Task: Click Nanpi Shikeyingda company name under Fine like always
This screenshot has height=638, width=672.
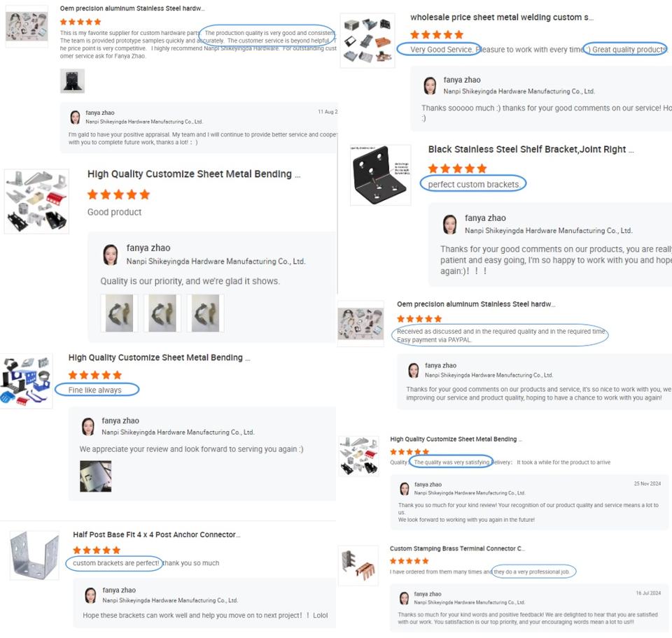Action: (x=178, y=432)
